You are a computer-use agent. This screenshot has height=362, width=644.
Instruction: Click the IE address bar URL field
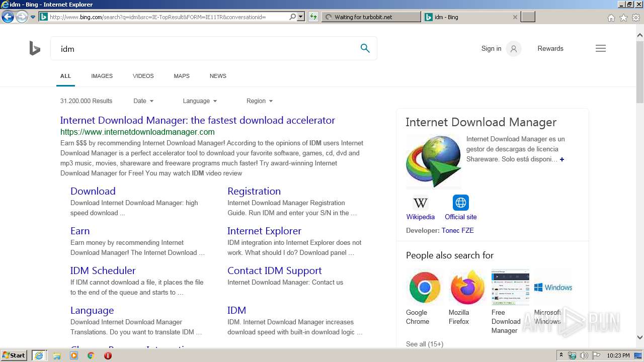click(x=168, y=17)
